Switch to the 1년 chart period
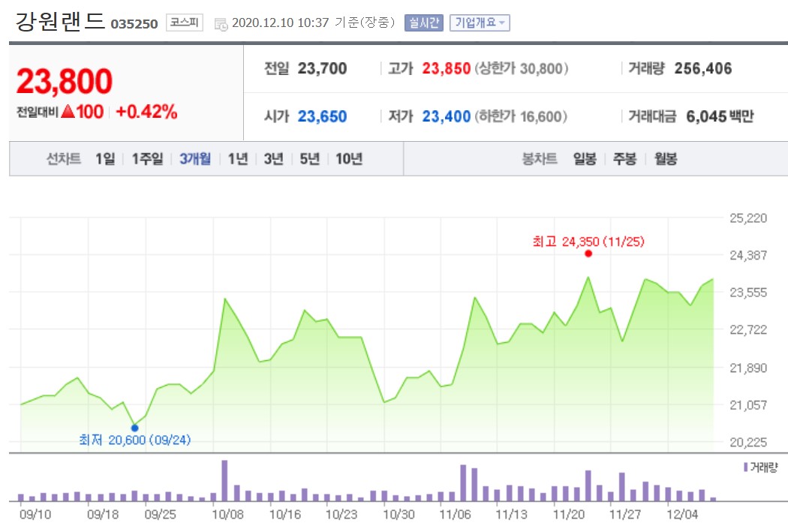Viewport: 788px width, 532px height. point(238,159)
